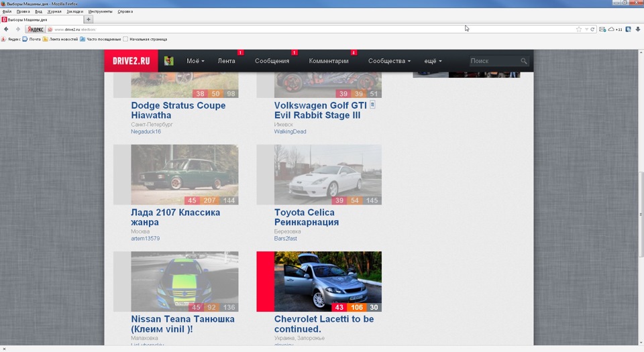Open artem13579 user profile link

pyautogui.click(x=146, y=239)
